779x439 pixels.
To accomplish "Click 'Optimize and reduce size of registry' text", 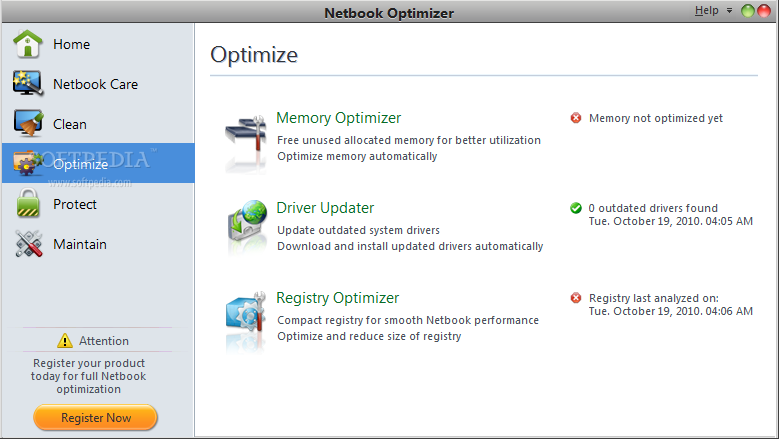I will pos(369,336).
